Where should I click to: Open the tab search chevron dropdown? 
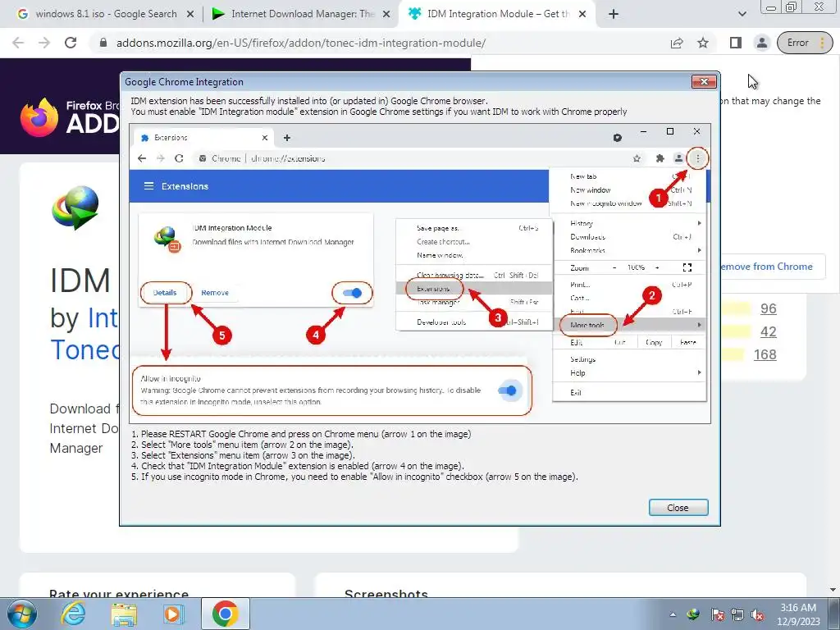pyautogui.click(x=742, y=15)
